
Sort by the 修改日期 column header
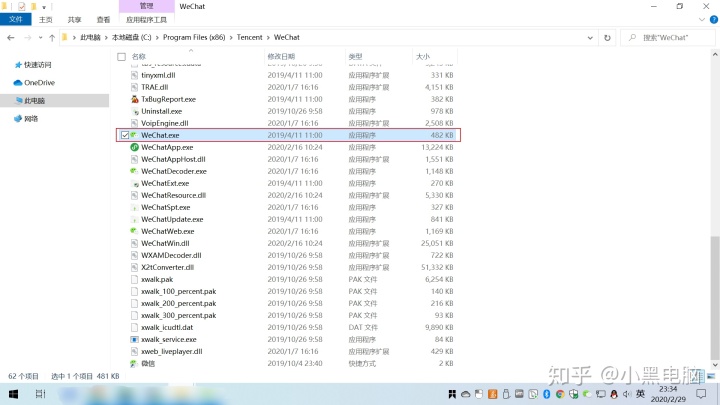281,56
